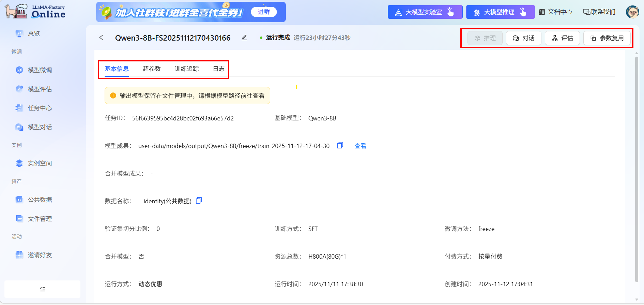Open 邀请好友 in the sidebar
This screenshot has width=644, height=305.
(40, 255)
